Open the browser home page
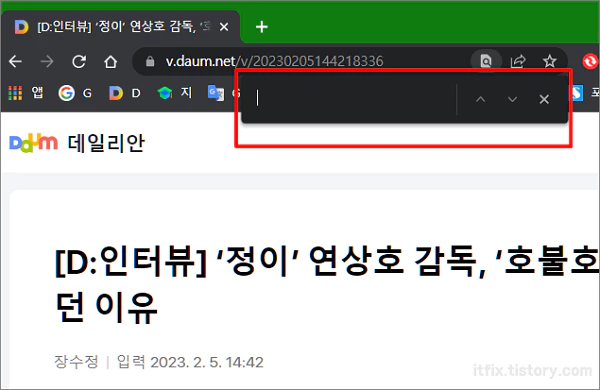The width and height of the screenshot is (600, 390). pos(111,61)
